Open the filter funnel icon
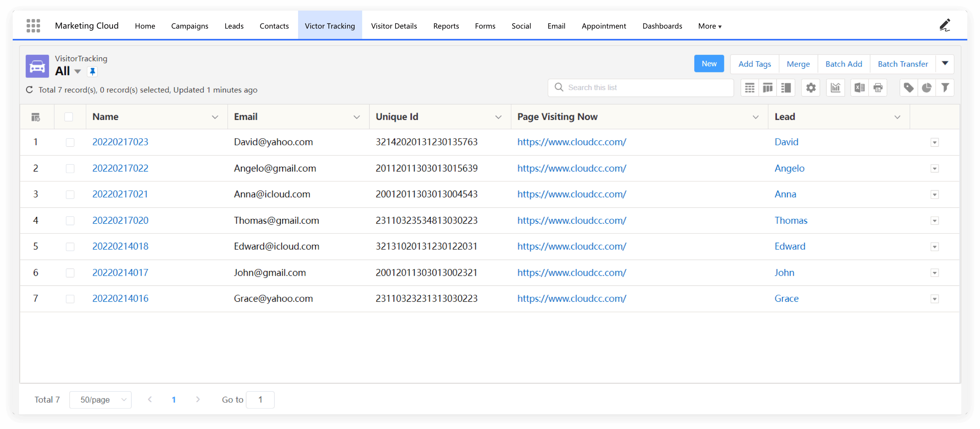This screenshot has width=980, height=429. (945, 88)
